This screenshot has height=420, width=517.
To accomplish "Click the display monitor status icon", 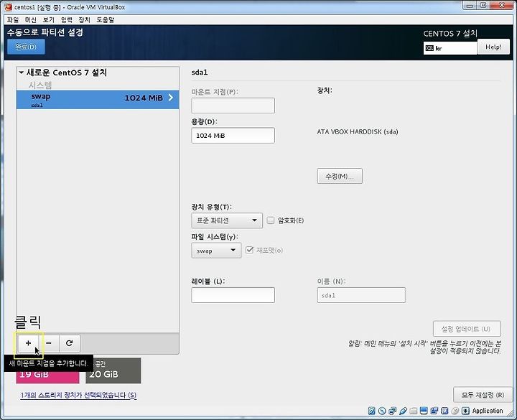I will (x=424, y=411).
